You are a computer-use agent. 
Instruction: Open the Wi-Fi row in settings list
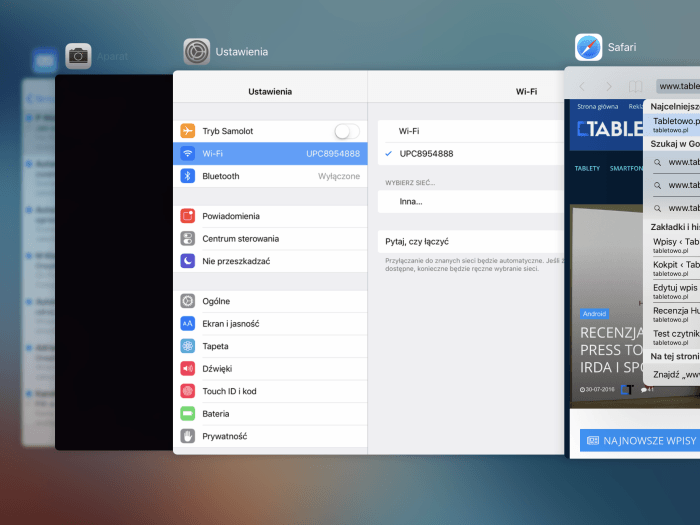270,154
